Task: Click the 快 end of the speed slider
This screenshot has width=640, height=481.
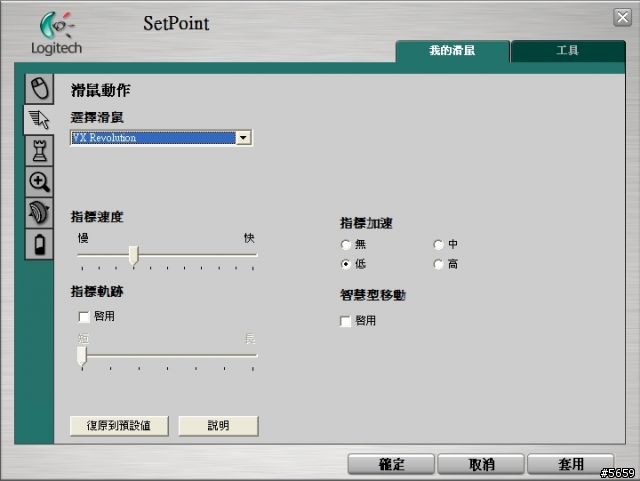Action: click(x=249, y=238)
